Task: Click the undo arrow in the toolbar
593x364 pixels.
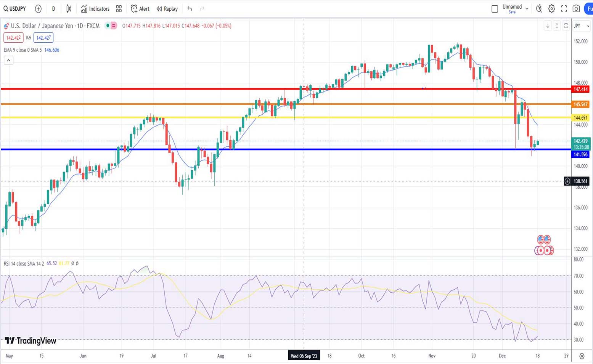Action: tap(190, 9)
